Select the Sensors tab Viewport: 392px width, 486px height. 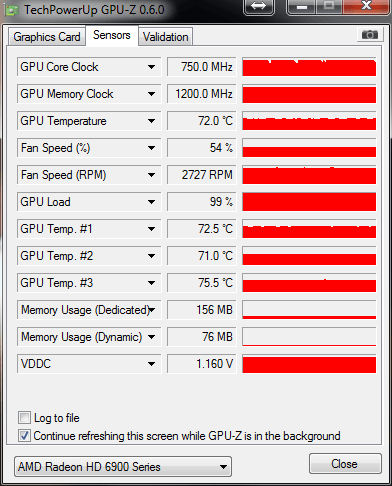tap(112, 35)
